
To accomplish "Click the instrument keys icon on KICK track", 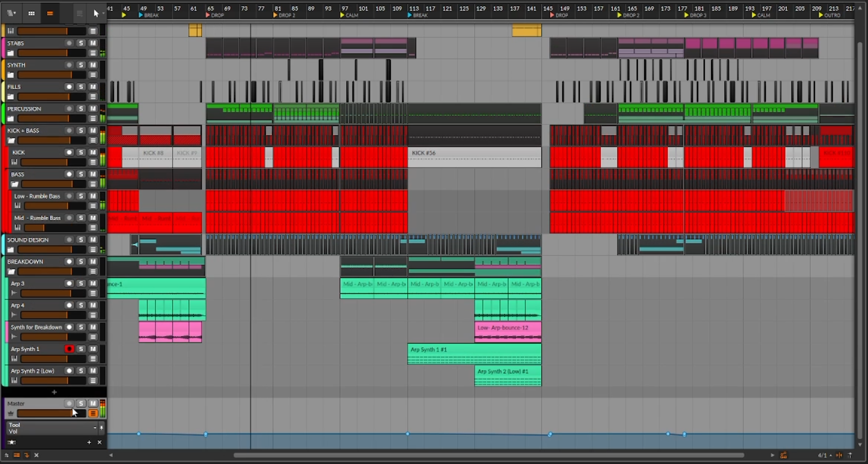I will (x=14, y=162).
